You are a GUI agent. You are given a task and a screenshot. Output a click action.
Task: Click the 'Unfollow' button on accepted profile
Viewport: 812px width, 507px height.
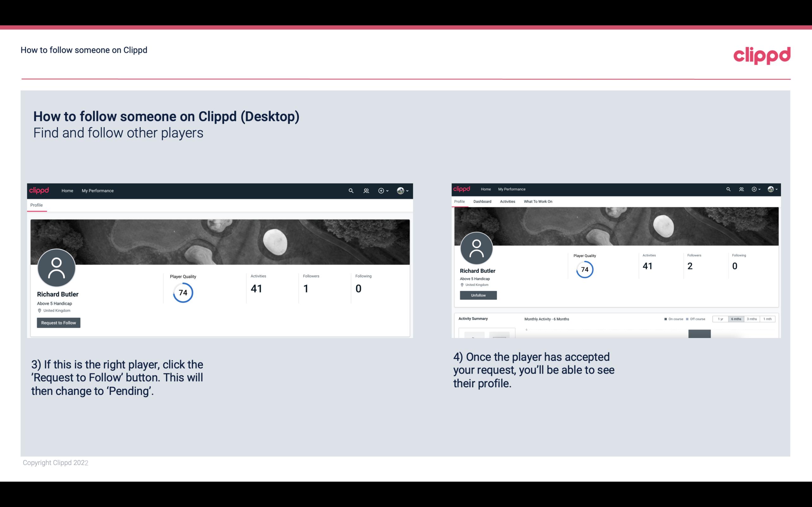coord(478,295)
